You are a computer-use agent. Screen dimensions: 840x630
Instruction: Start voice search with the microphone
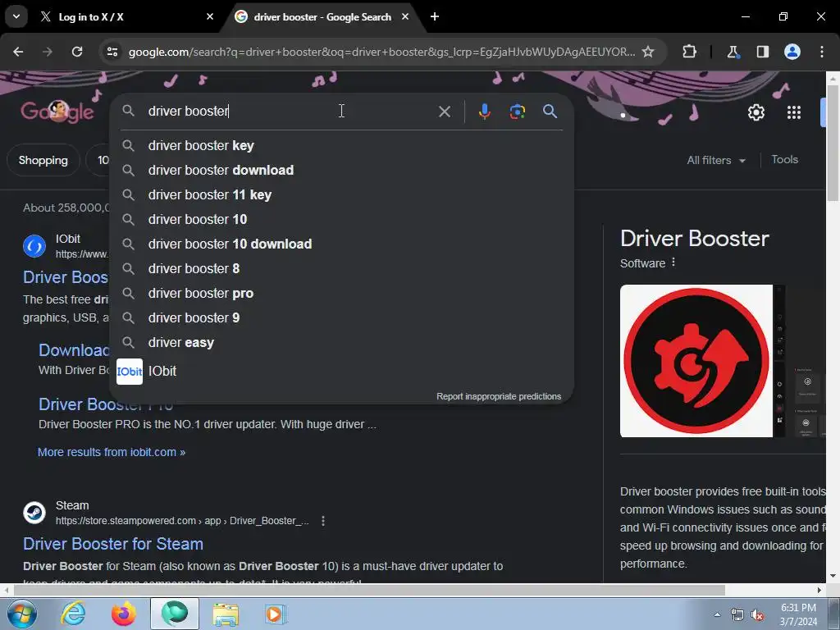click(x=484, y=112)
